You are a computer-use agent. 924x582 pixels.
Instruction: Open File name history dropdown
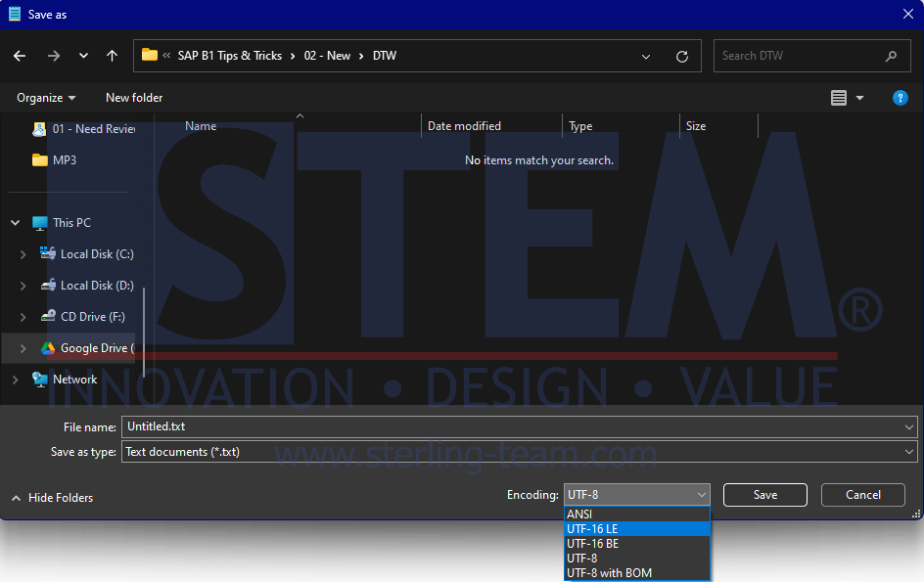point(908,427)
